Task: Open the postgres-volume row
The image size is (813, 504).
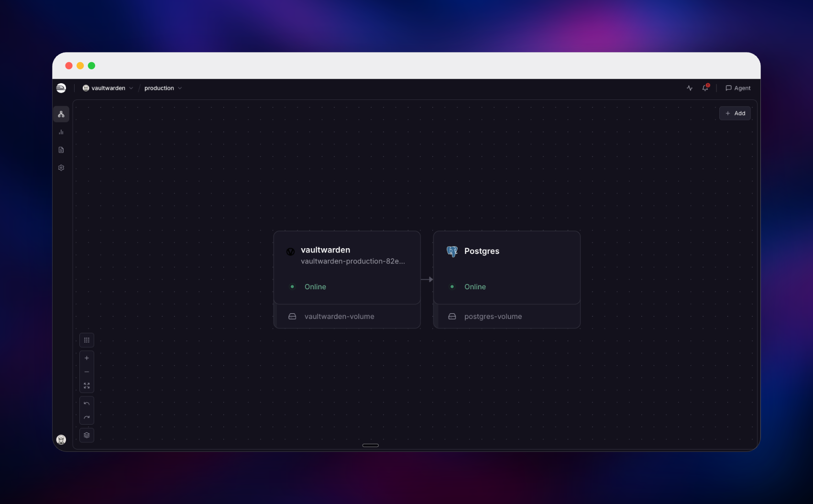Action: [507, 317]
